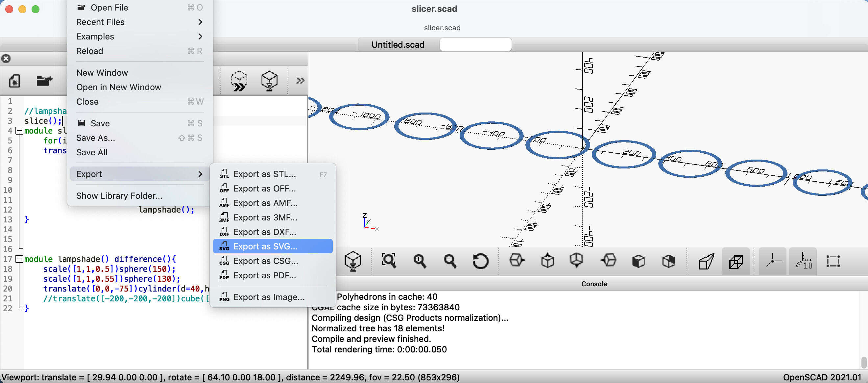Toggle the Orthogonal projection icon
This screenshot has width=868, height=383.
(736, 262)
